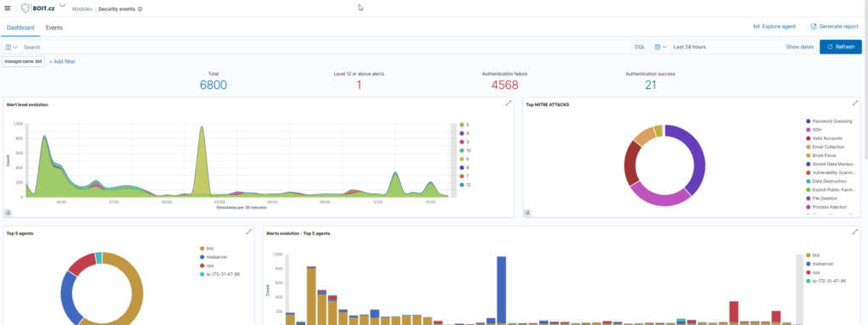
Task: Select Valid Accounts in MITRE legend
Action: (824, 138)
